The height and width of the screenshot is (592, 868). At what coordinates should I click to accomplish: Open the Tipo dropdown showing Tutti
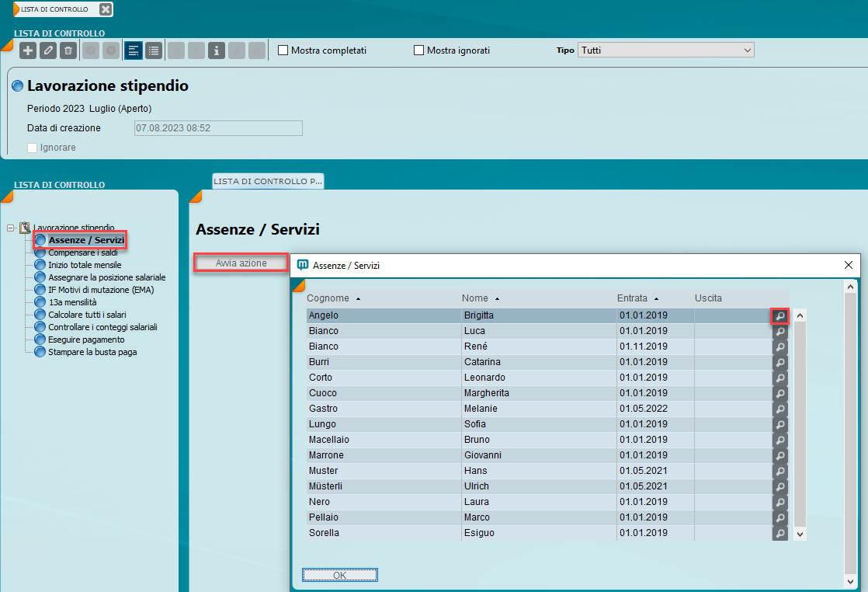(x=665, y=50)
